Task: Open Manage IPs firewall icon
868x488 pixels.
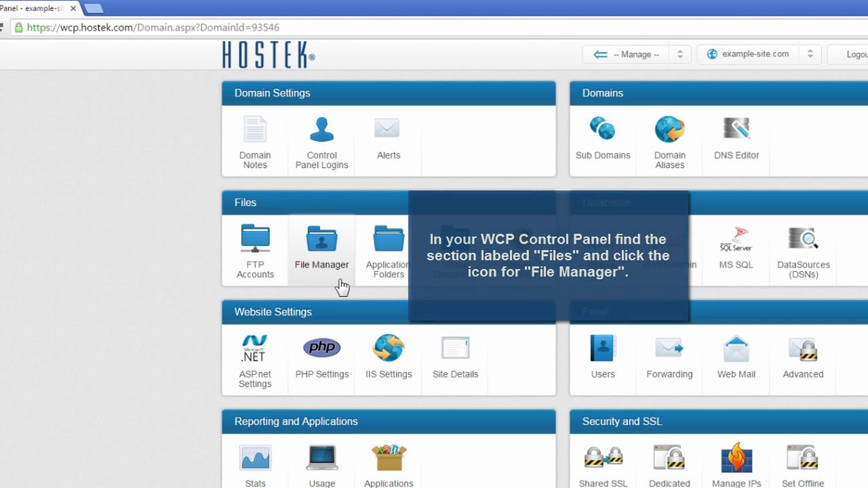Action: click(x=736, y=457)
